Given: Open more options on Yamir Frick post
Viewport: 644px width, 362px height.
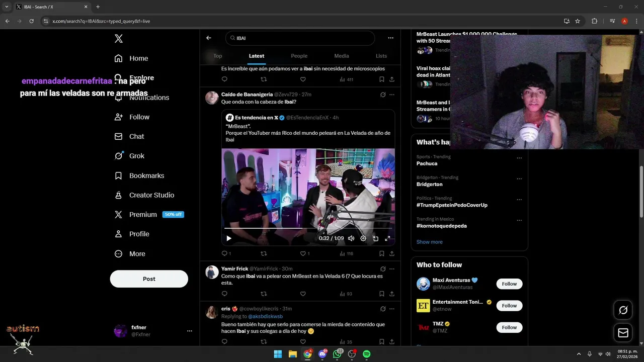Looking at the screenshot, I should 392,269.
